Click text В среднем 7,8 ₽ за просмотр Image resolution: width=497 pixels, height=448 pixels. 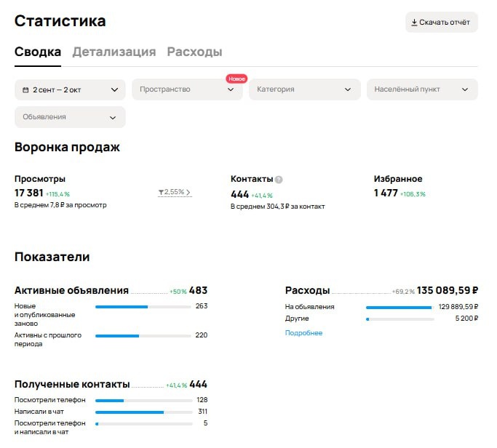(60, 205)
